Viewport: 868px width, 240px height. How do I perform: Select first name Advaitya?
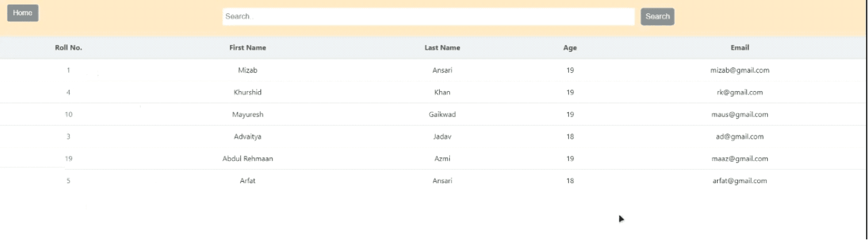pyautogui.click(x=248, y=137)
